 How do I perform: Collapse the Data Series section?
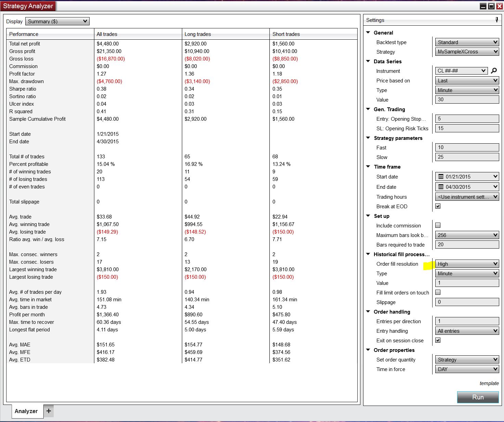(x=368, y=61)
